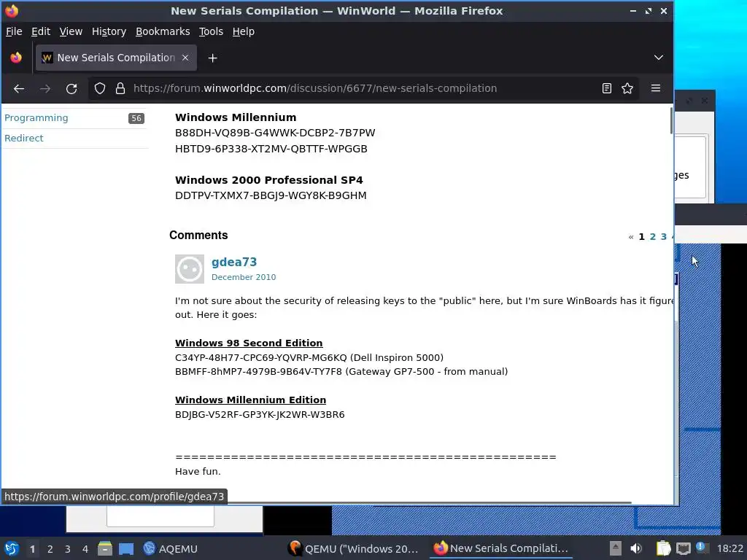Screen dimensions: 747x560
Task: Open a new tab with plus button
Action: pos(212,58)
